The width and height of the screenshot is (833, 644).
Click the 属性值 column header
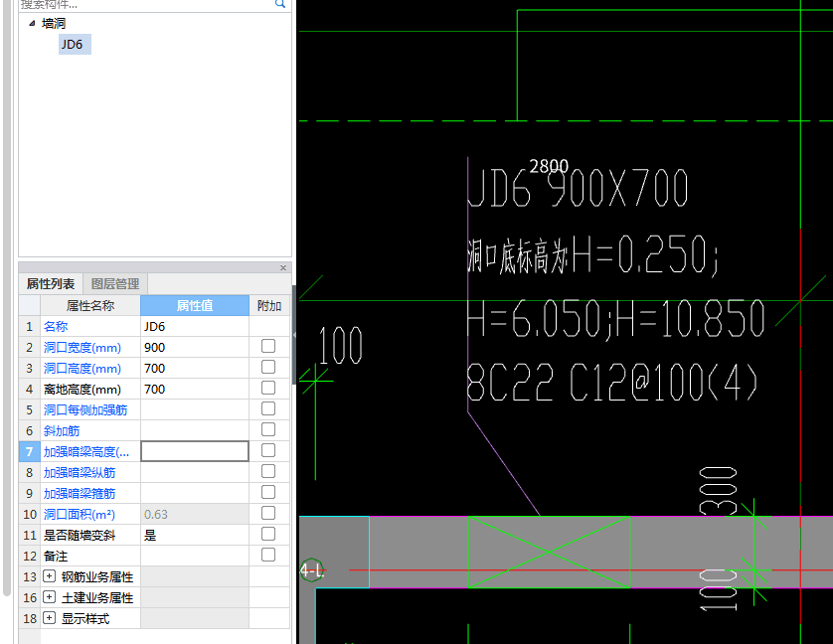[x=195, y=305]
